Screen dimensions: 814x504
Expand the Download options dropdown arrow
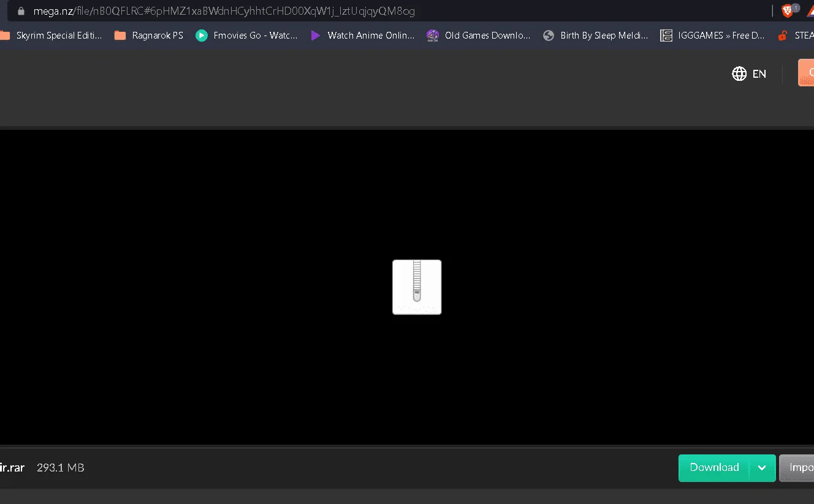[x=762, y=468]
